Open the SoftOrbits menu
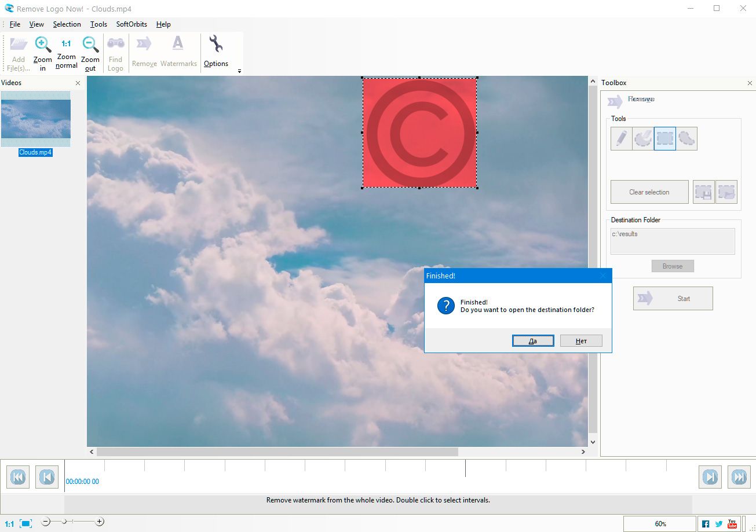The width and height of the screenshot is (756, 532). (131, 24)
